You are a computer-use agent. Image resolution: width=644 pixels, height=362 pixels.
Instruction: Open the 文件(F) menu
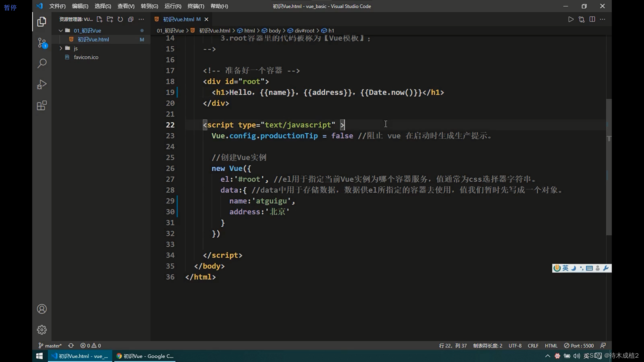(57, 6)
